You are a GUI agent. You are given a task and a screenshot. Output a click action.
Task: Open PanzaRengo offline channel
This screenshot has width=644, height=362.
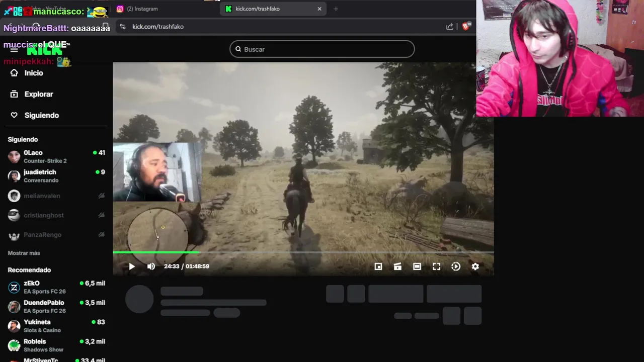[x=56, y=235]
